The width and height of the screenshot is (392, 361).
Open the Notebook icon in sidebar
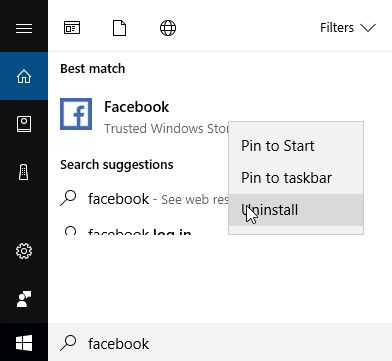24,124
